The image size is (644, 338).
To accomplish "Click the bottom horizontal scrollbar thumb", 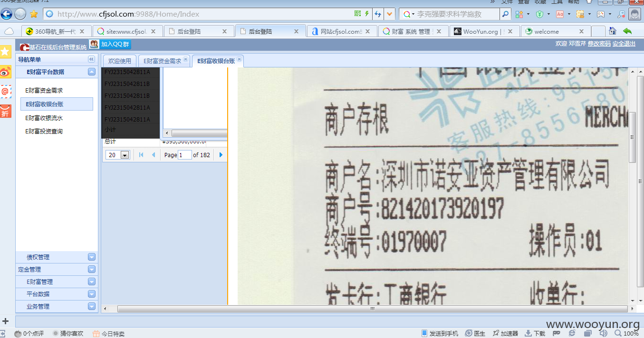I will pyautogui.click(x=372, y=309).
